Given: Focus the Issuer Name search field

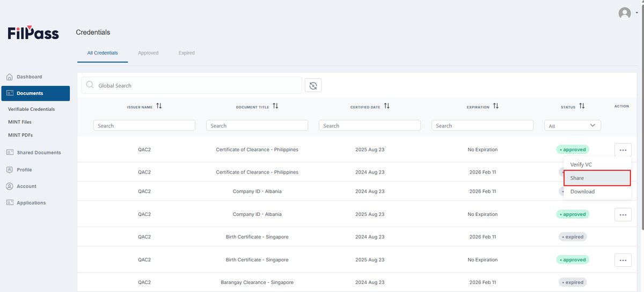Looking at the screenshot, I should click(x=144, y=125).
